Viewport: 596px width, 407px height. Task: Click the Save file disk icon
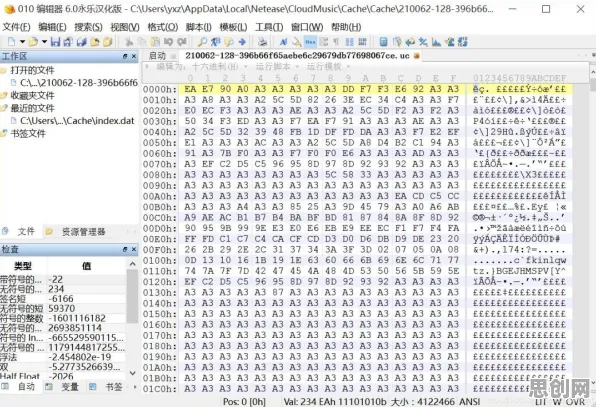pyautogui.click(x=55, y=42)
